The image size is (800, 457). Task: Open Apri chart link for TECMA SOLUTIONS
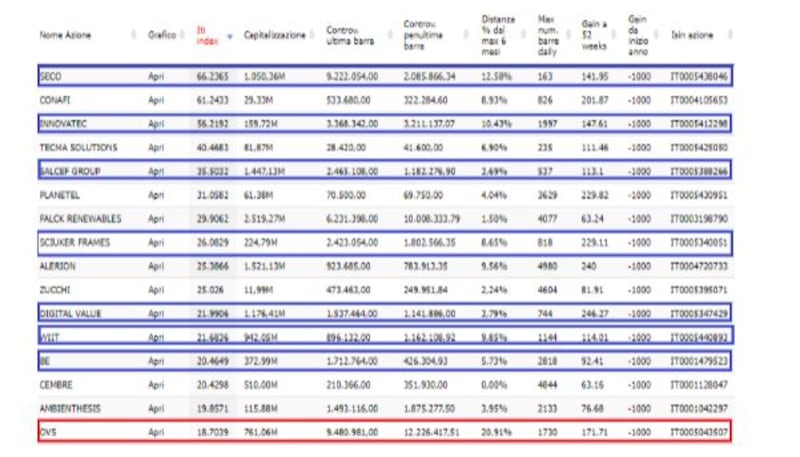156,147
